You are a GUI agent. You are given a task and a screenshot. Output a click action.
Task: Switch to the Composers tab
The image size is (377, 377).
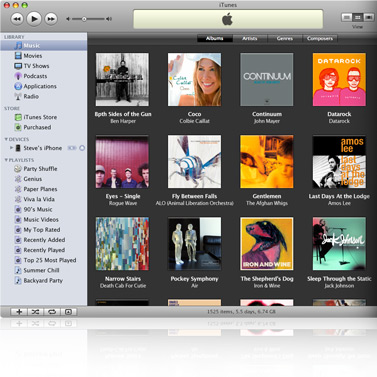(320, 39)
